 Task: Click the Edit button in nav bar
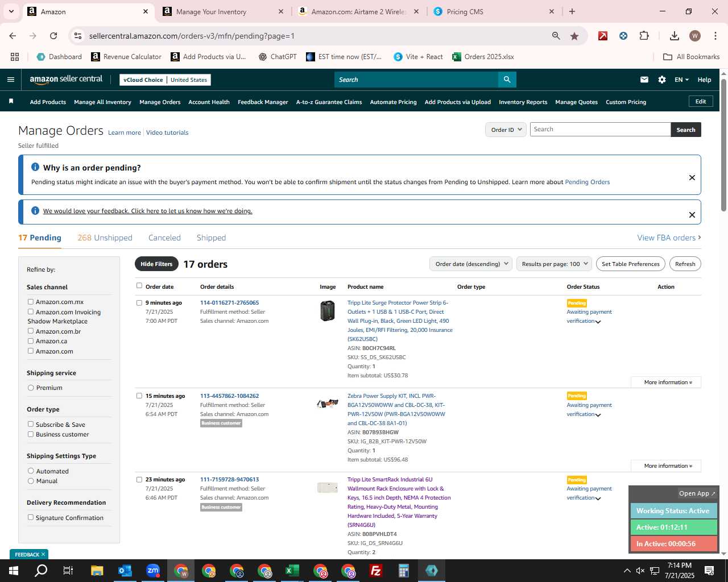click(x=701, y=101)
